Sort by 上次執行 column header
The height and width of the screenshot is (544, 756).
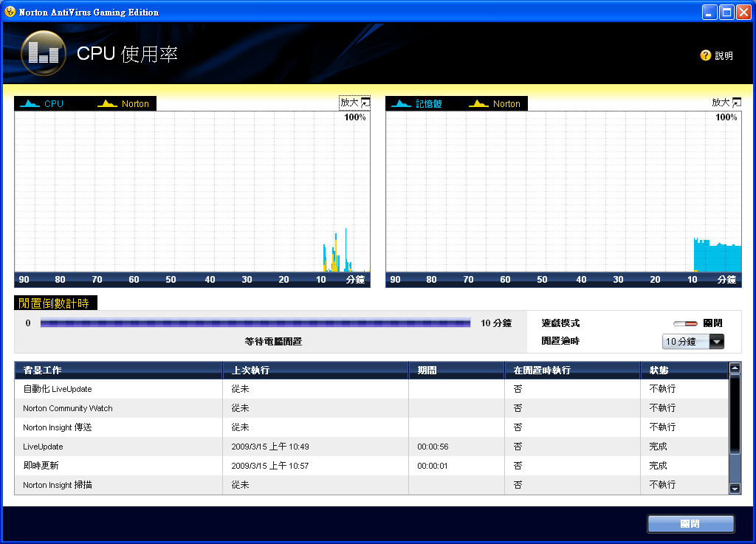[315, 370]
